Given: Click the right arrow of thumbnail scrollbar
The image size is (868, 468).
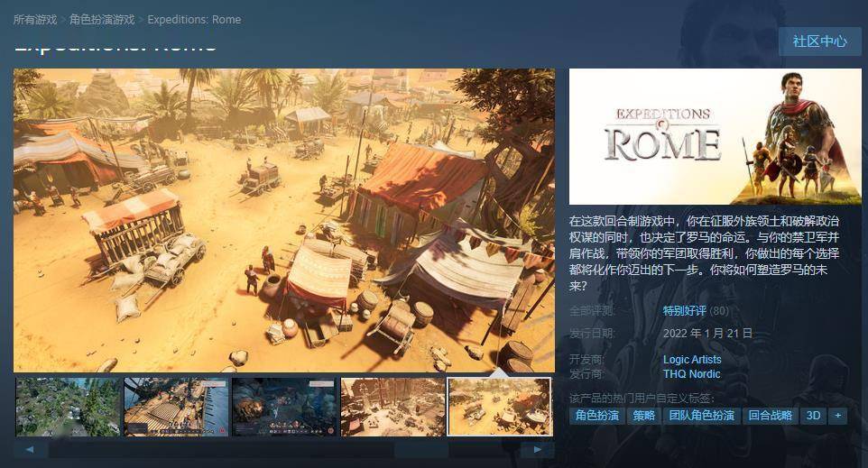Looking at the screenshot, I should point(538,449).
